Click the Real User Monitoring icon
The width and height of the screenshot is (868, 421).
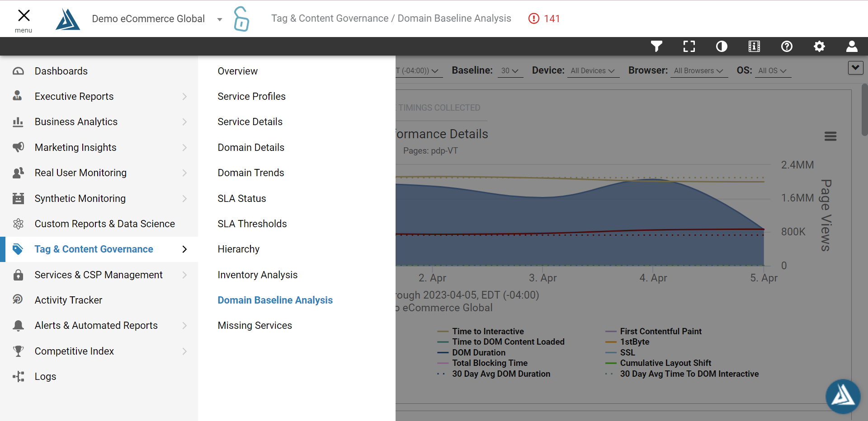click(x=18, y=173)
